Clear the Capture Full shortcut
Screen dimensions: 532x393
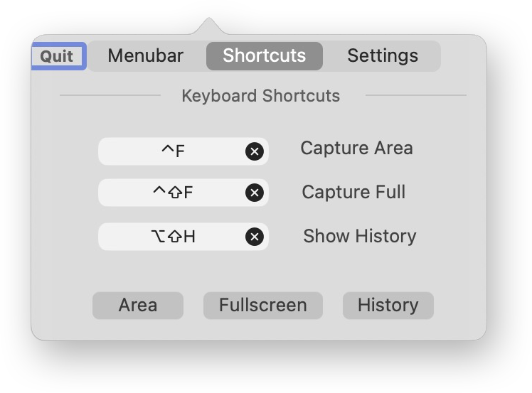(254, 193)
